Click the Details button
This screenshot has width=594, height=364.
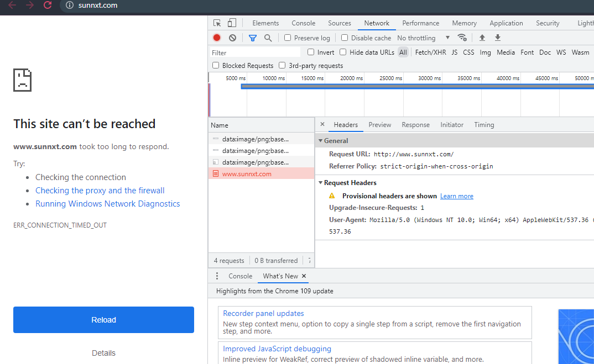(x=103, y=352)
